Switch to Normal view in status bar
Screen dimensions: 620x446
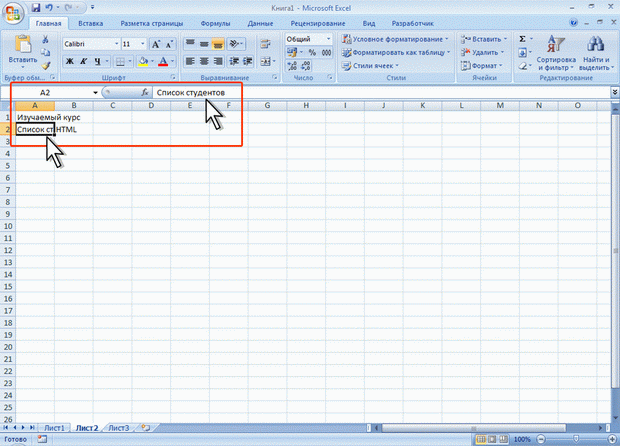(x=481, y=439)
